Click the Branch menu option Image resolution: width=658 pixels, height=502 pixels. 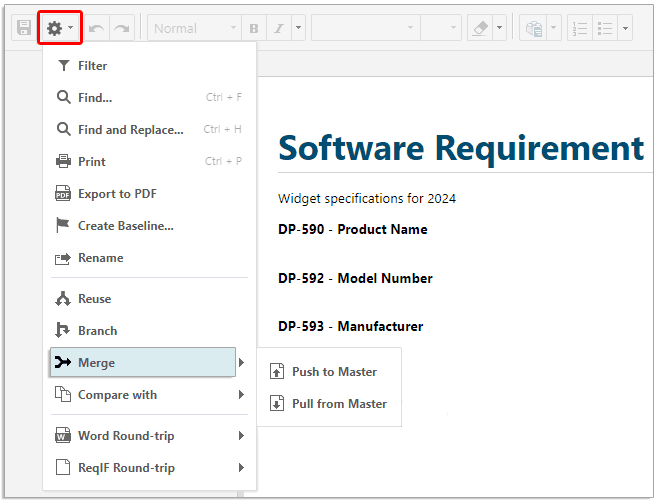[x=97, y=331]
